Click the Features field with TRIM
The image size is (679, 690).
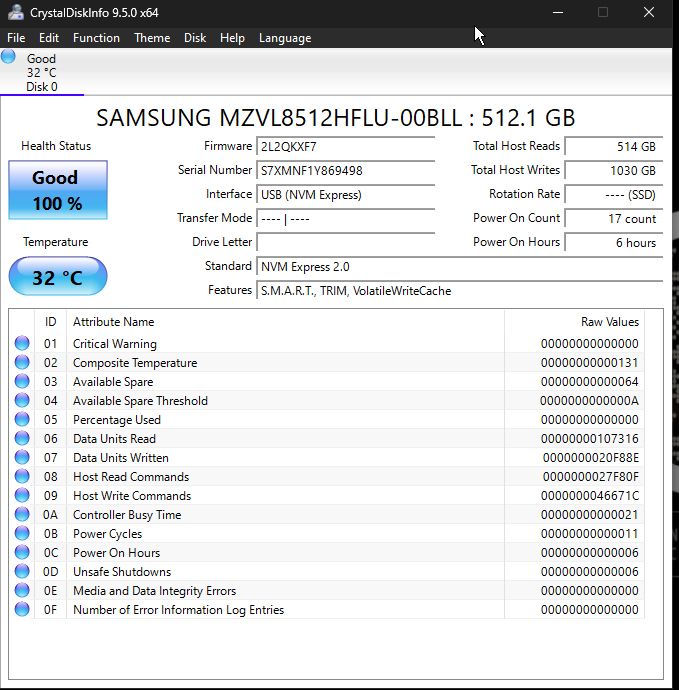click(x=460, y=290)
